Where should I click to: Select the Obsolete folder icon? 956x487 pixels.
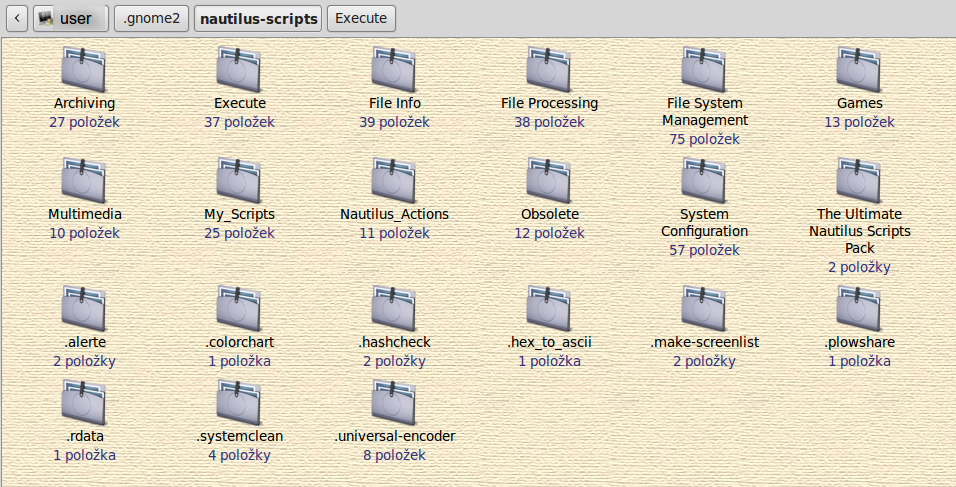pyautogui.click(x=549, y=180)
